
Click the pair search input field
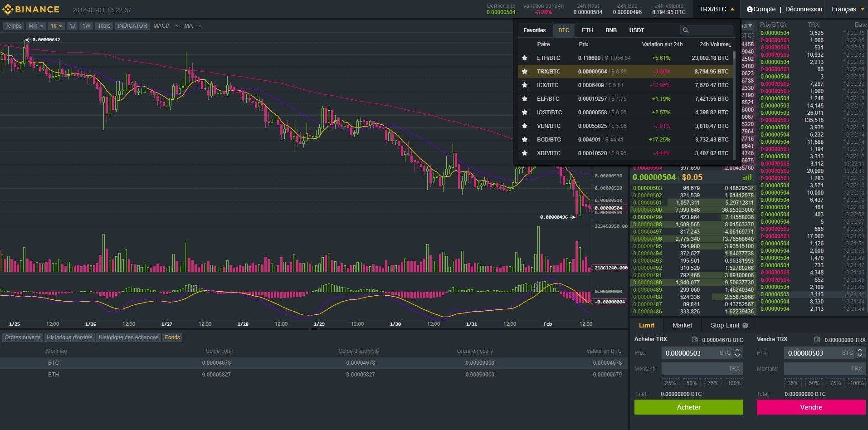click(x=707, y=30)
